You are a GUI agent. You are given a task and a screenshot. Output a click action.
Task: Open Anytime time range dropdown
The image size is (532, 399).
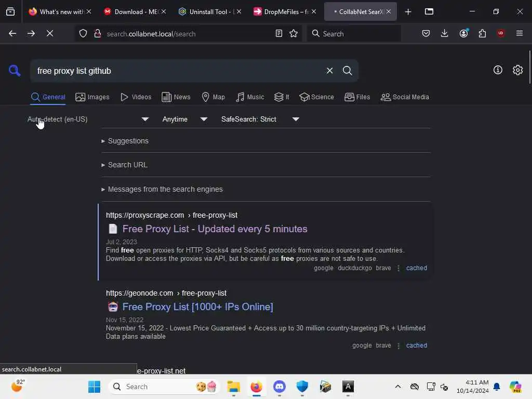click(184, 119)
